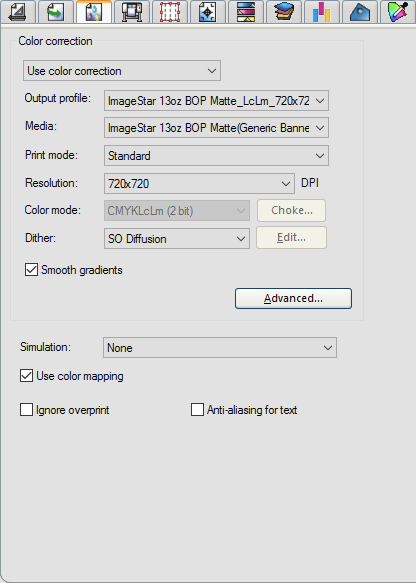The image size is (416, 583).
Task: Open the green arrow workflow tab
Action: tap(55, 12)
